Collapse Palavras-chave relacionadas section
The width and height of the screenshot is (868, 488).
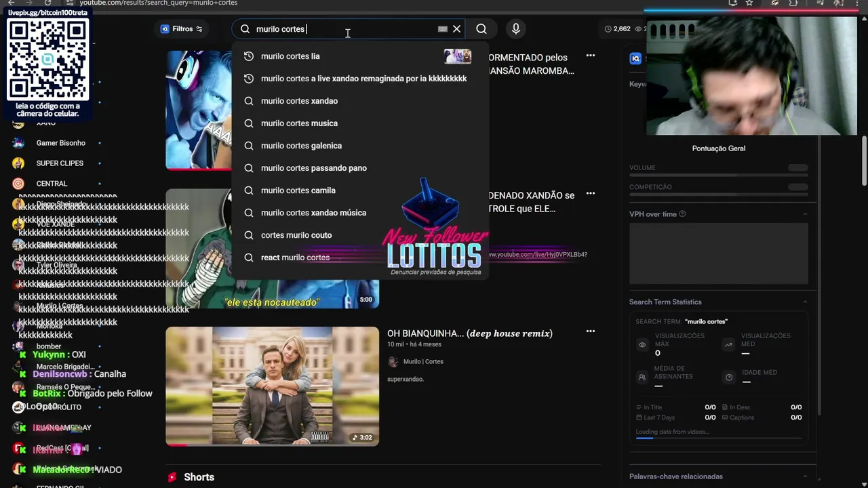point(805,476)
